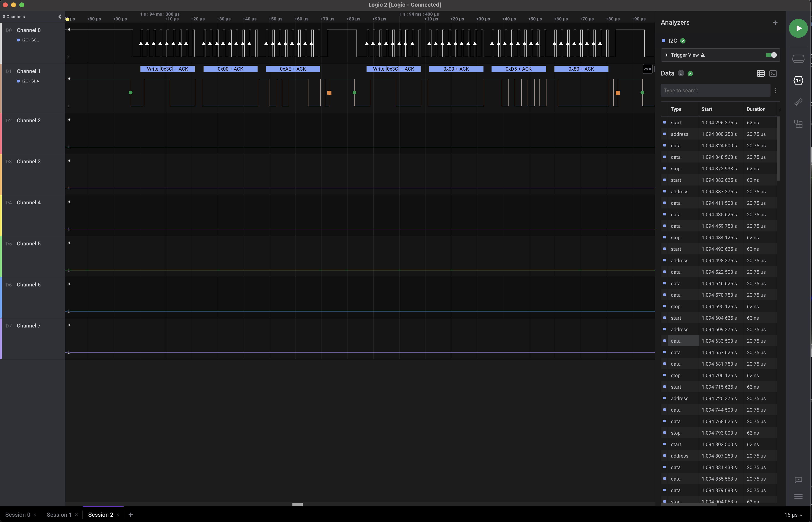
Task: Switch data view to table mode icon
Action: [760, 73]
